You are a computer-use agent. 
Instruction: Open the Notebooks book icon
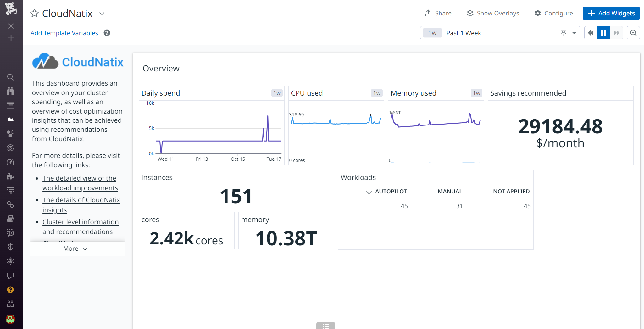pos(11,218)
